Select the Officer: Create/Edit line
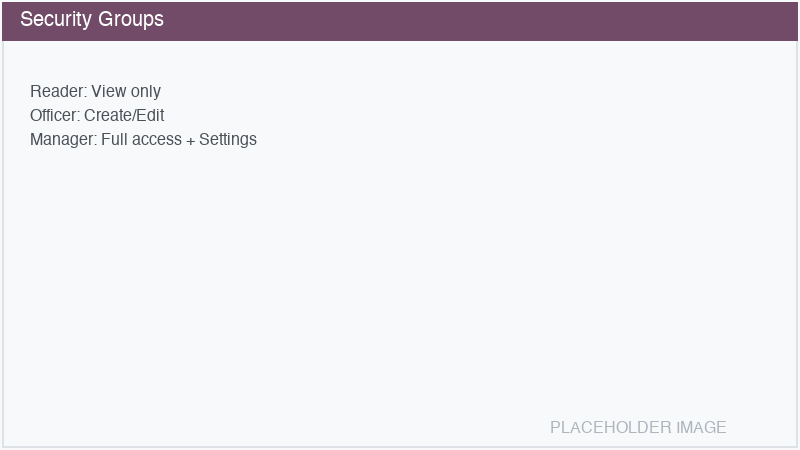Viewport: 800px width, 450px height. pyautogui.click(x=97, y=116)
